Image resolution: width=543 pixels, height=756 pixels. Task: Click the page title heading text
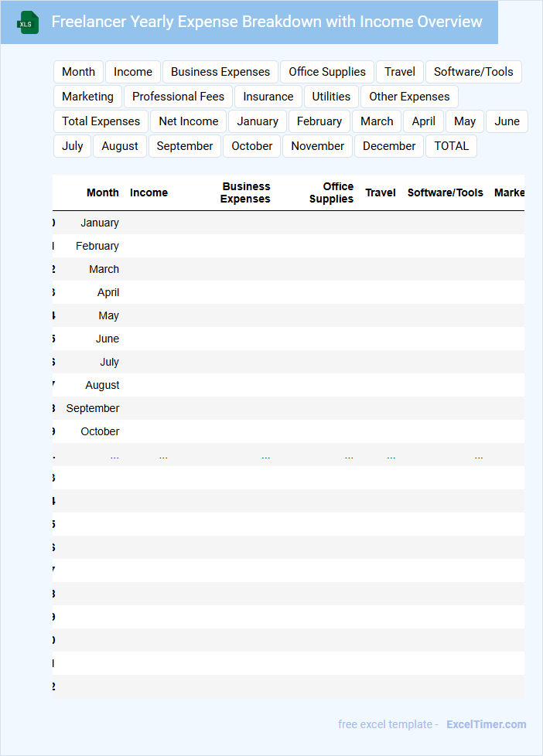point(267,22)
